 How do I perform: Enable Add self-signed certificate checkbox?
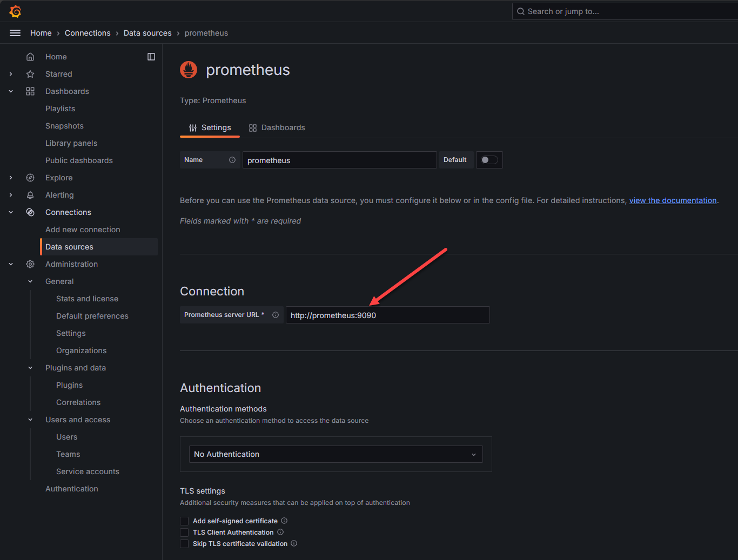tap(184, 521)
